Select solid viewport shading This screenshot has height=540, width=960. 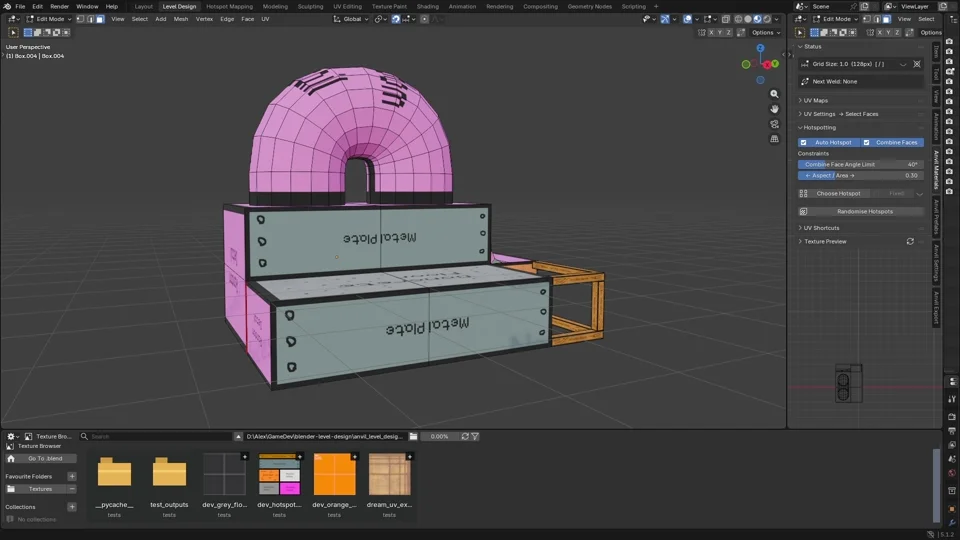tap(748, 19)
